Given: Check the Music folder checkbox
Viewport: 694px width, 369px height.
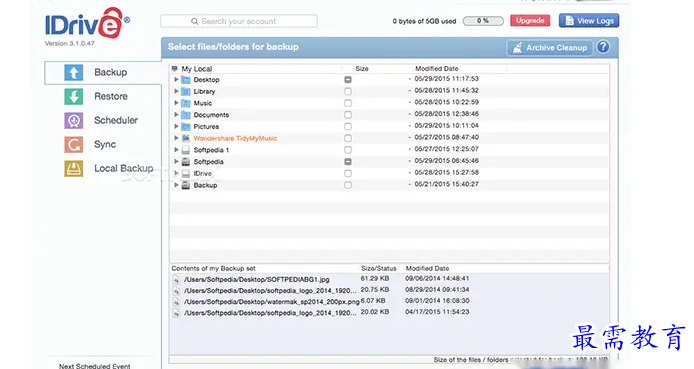Looking at the screenshot, I should click(348, 103).
